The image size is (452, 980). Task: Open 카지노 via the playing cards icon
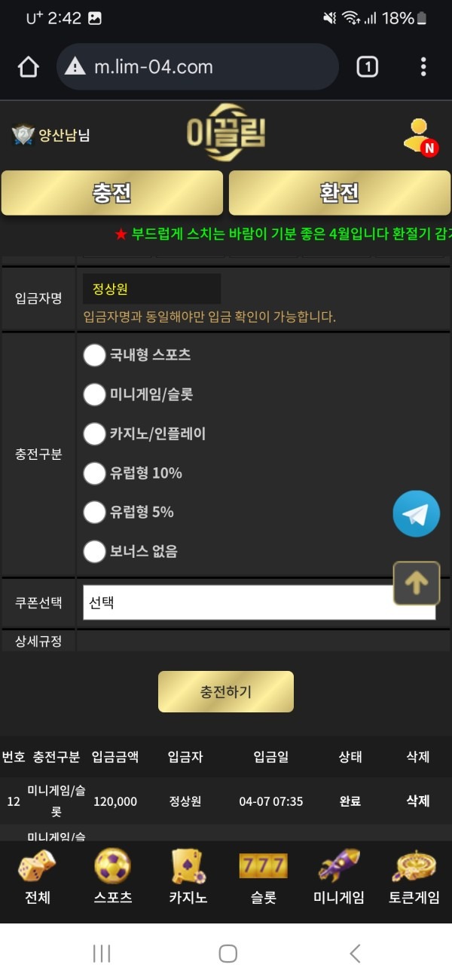click(186, 867)
